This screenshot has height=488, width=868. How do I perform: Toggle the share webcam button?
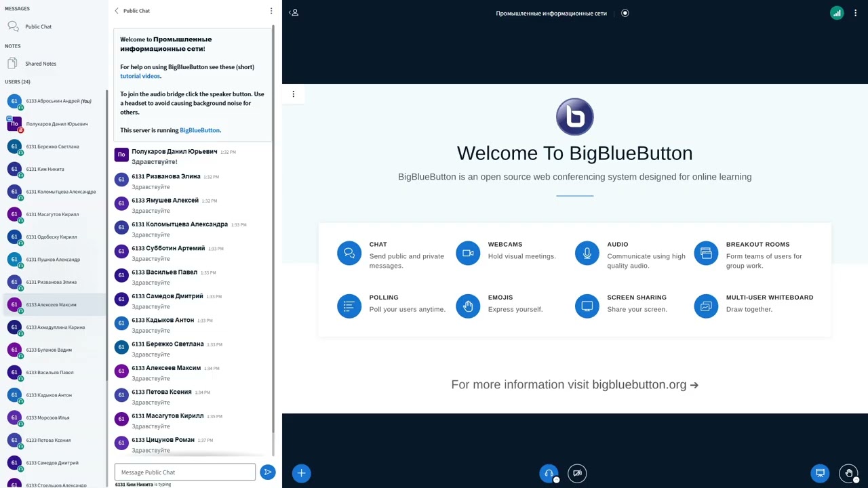[577, 473]
